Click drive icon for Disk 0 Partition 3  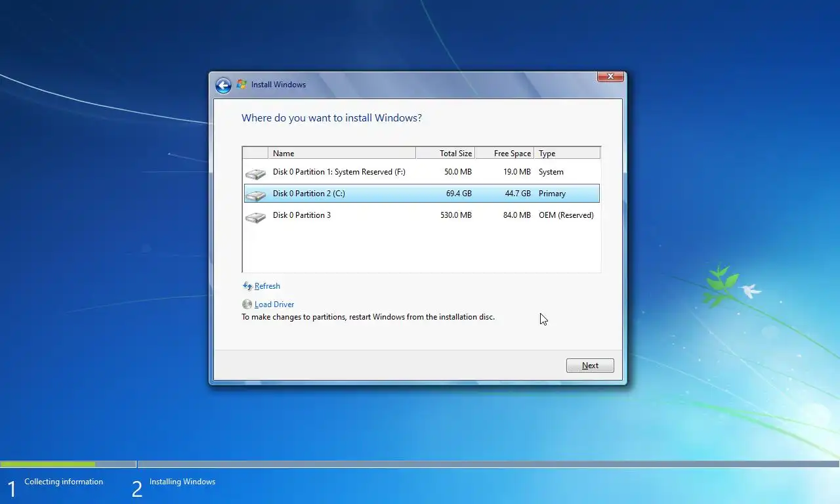click(x=255, y=217)
